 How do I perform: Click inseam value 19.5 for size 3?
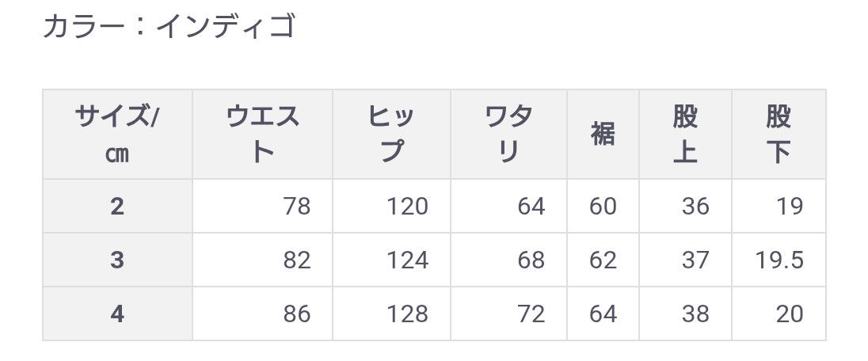[x=779, y=260]
